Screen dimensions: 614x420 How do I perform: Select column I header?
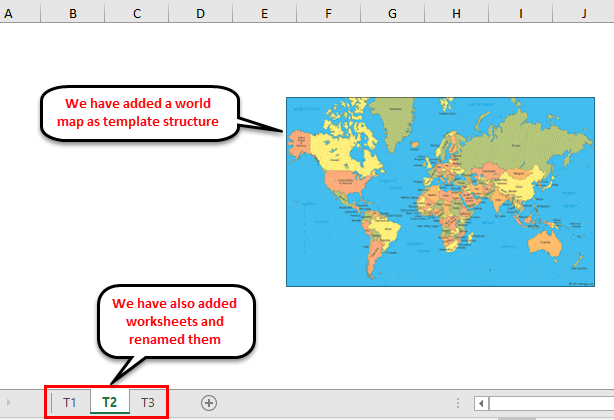coord(520,13)
